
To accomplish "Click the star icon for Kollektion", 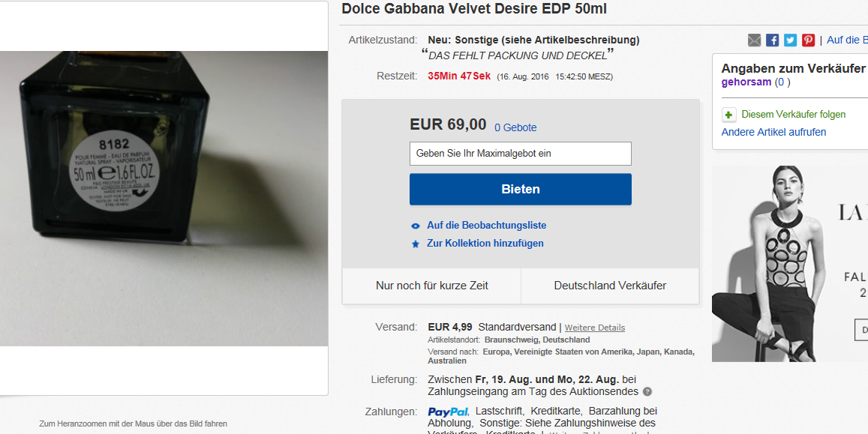I will point(416,244).
